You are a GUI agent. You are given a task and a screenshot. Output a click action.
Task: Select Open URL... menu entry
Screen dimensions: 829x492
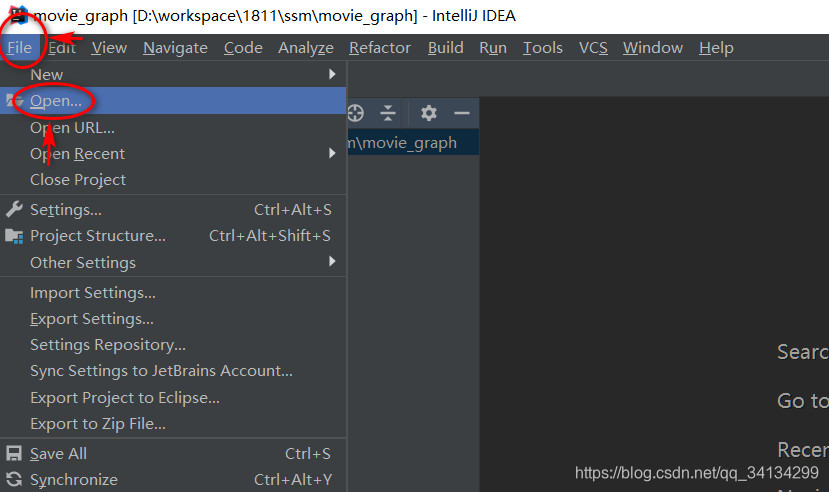[173, 127]
